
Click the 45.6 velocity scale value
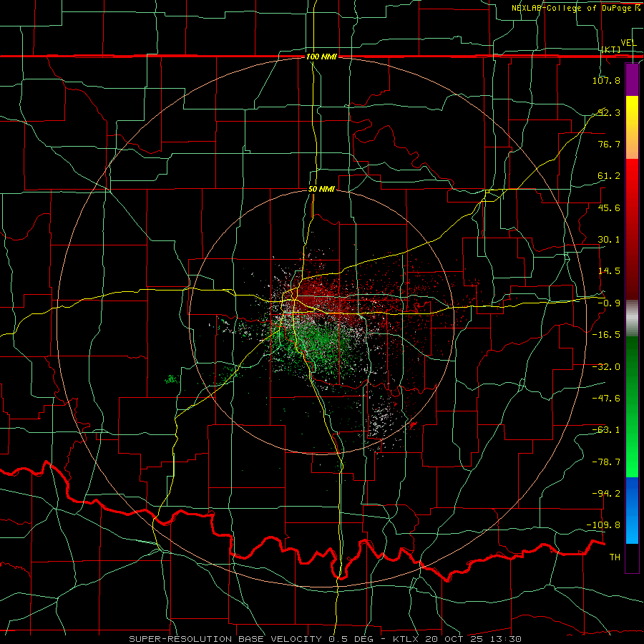pyautogui.click(x=609, y=208)
